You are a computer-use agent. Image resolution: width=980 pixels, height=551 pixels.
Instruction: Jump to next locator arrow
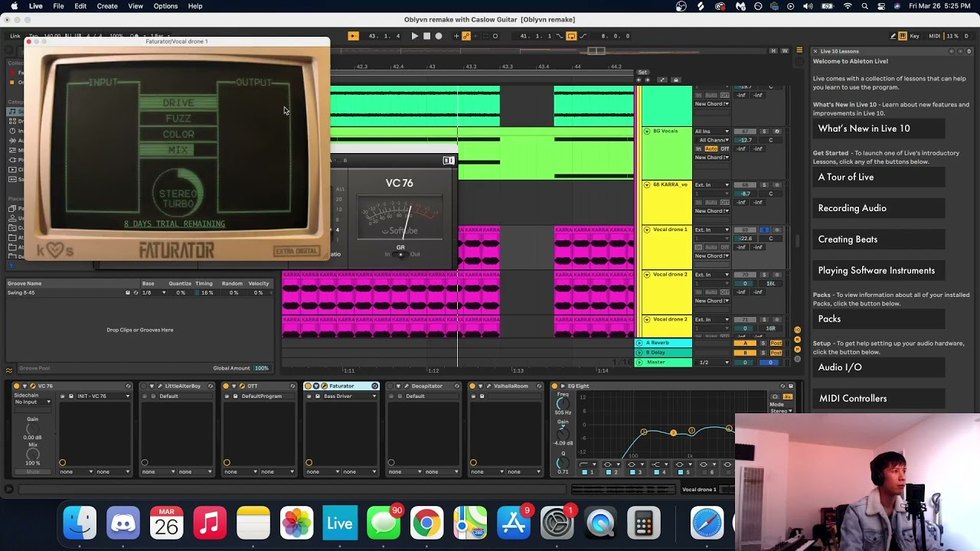(x=648, y=80)
